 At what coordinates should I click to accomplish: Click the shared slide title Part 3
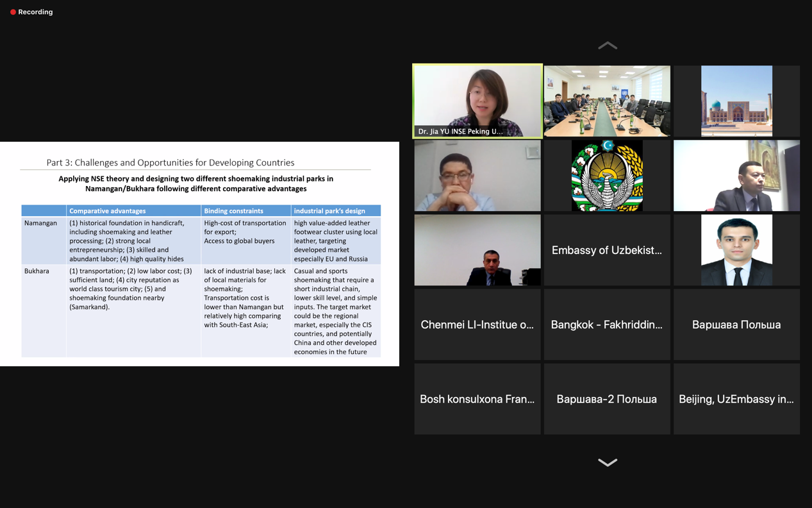click(170, 163)
